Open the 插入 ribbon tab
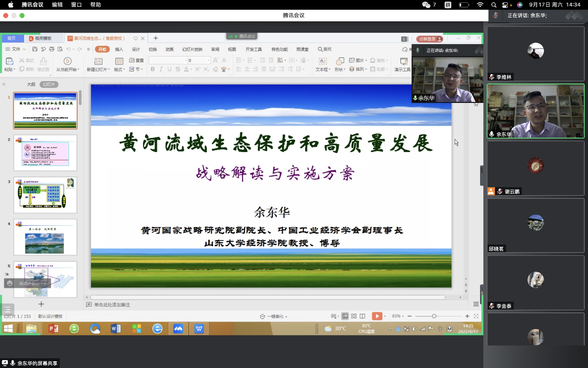The height and width of the screenshot is (368, 588). [x=119, y=49]
